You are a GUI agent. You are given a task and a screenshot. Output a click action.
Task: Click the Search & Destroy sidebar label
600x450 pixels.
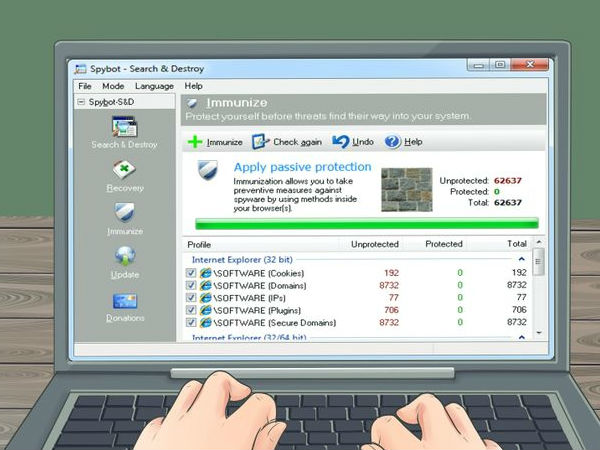[124, 145]
